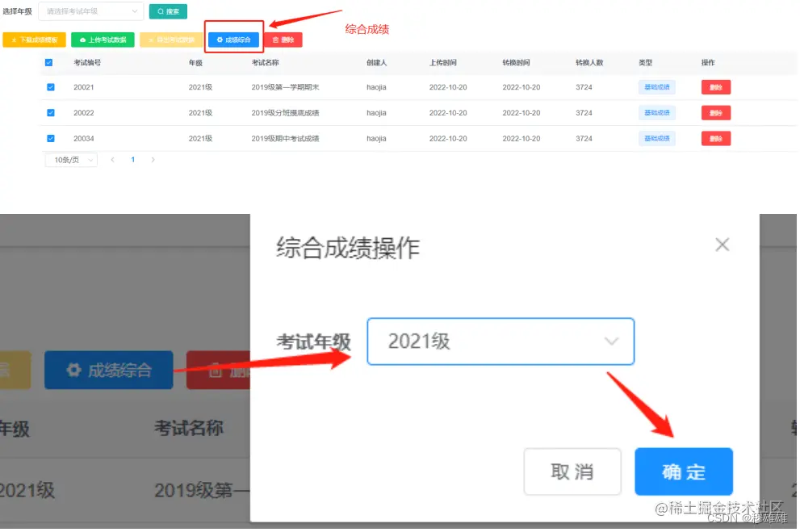The image size is (800, 532).
Task: Confirm with the 确定 button in the dialog
Action: 684,471
